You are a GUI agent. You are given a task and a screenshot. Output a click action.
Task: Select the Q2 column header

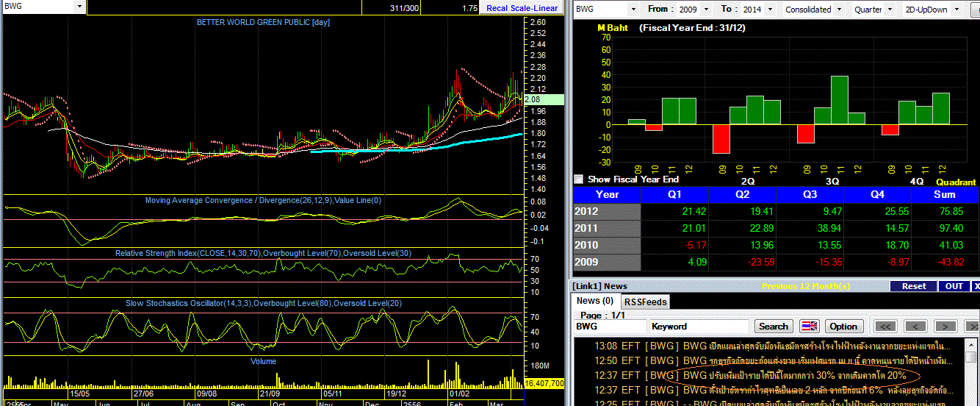click(743, 194)
